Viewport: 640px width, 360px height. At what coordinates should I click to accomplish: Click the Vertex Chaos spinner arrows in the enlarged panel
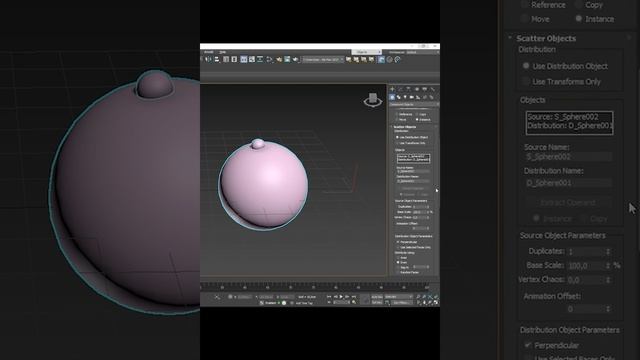[608, 280]
